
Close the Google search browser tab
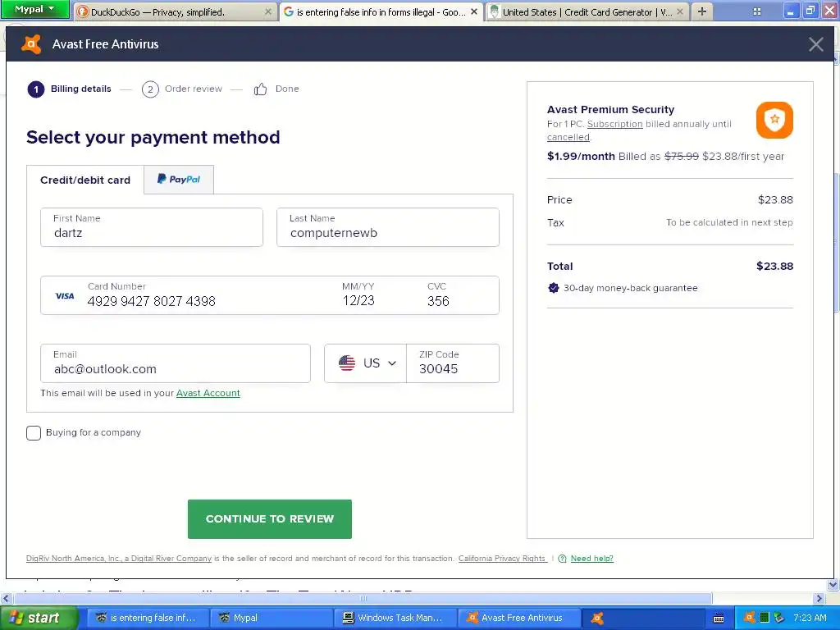point(473,11)
